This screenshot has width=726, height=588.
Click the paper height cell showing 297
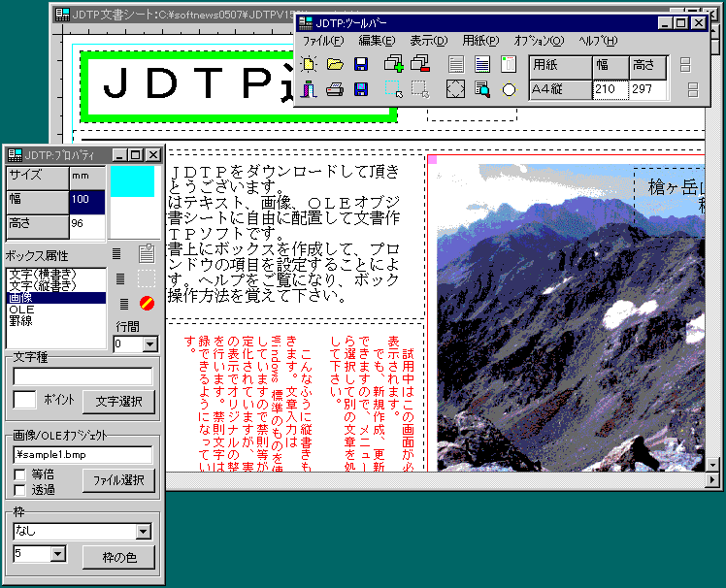[648, 89]
